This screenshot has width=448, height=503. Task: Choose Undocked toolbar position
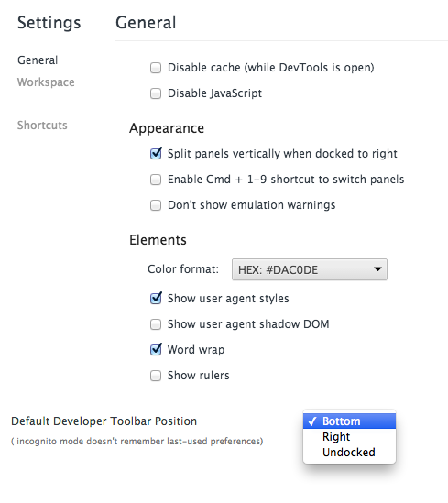pos(350,453)
